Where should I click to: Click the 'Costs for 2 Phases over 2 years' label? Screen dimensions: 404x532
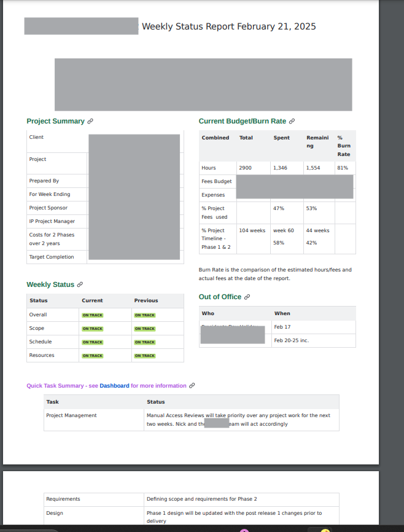pyautogui.click(x=52, y=239)
